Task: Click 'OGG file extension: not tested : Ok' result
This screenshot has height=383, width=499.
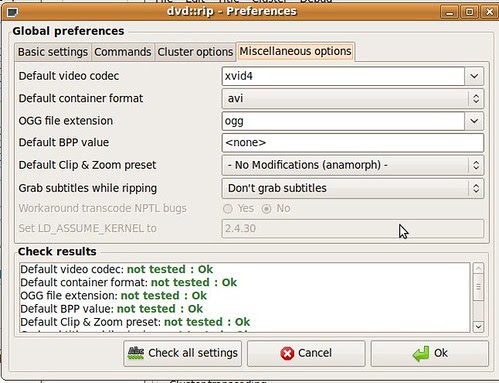Action: [113, 296]
